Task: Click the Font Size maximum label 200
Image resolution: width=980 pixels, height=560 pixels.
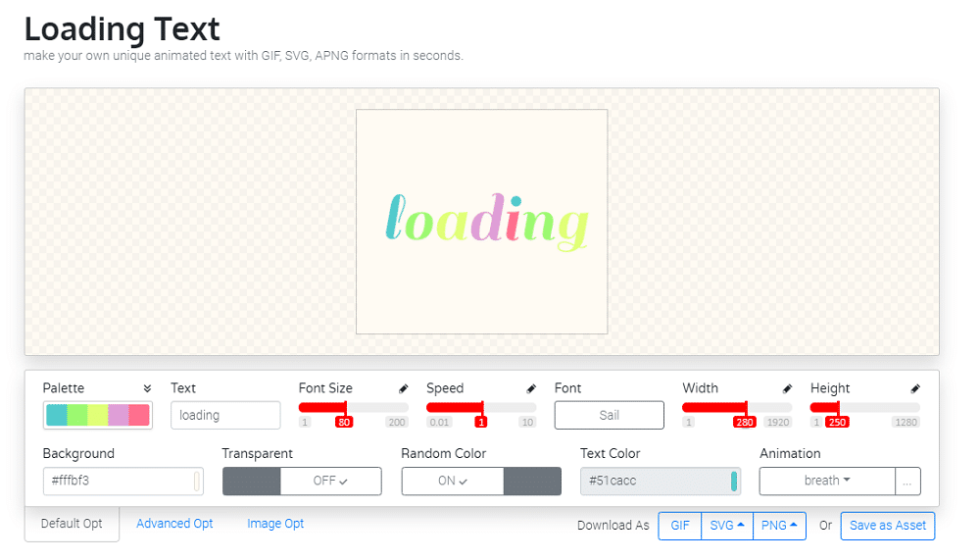Action: click(397, 423)
